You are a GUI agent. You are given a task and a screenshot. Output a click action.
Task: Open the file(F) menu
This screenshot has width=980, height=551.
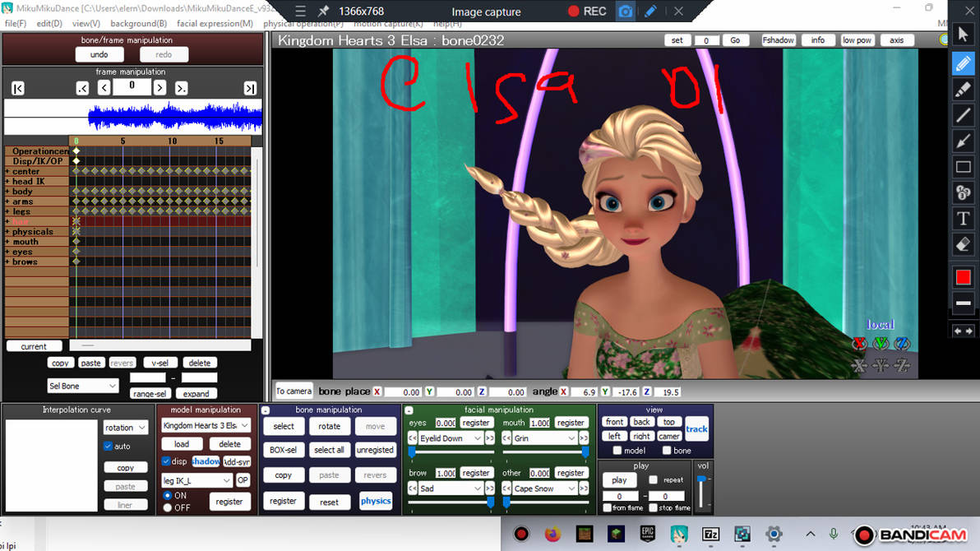click(15, 23)
